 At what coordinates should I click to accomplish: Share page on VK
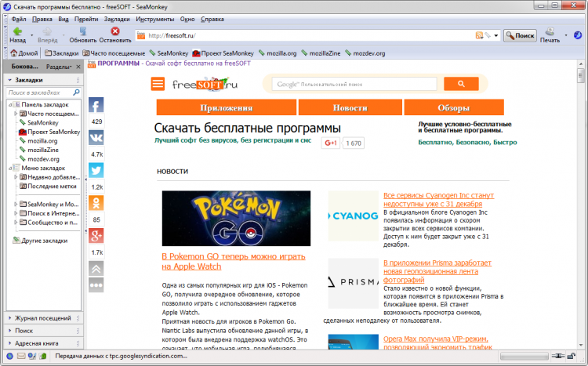click(x=96, y=138)
